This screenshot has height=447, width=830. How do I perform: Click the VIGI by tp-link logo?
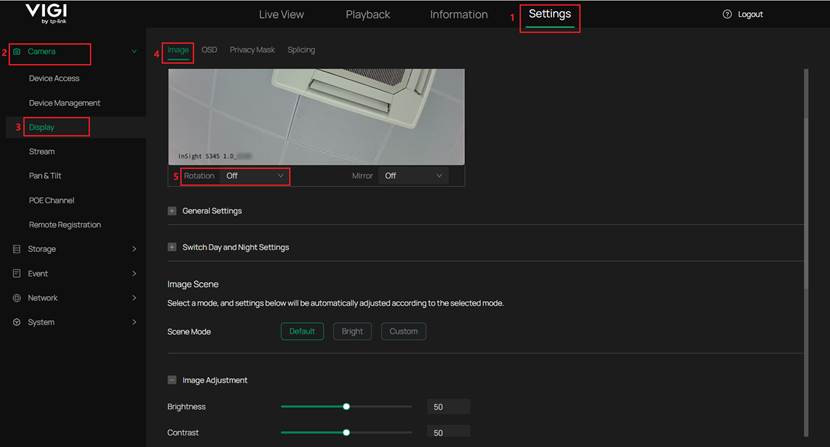45,14
